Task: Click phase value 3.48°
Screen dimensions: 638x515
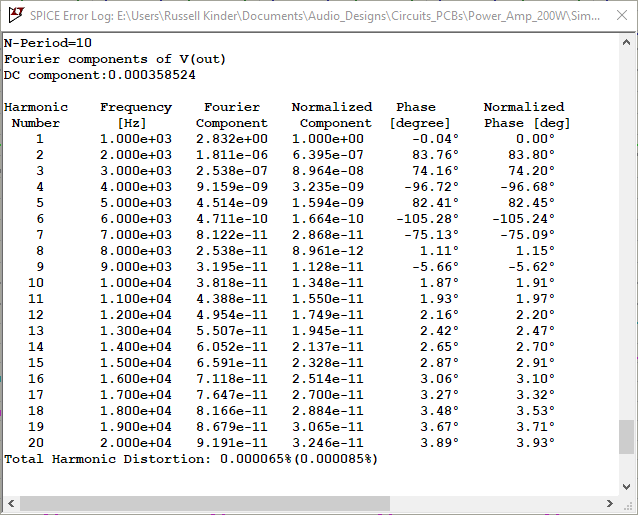Action: tap(439, 411)
